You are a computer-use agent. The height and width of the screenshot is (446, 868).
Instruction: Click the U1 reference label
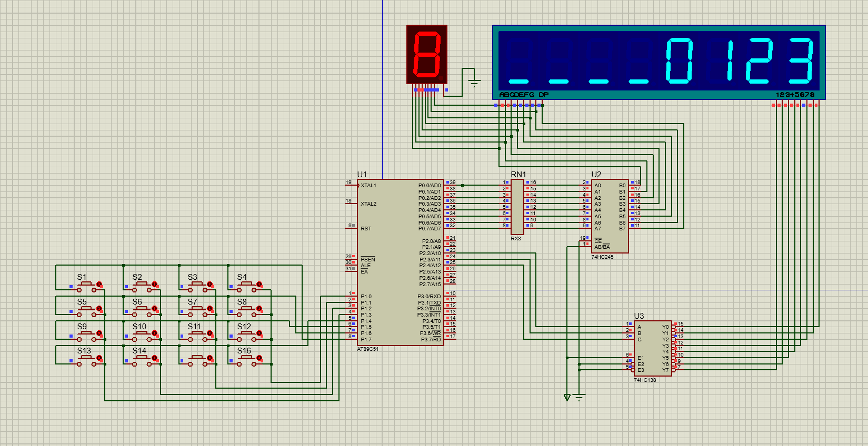coord(362,175)
